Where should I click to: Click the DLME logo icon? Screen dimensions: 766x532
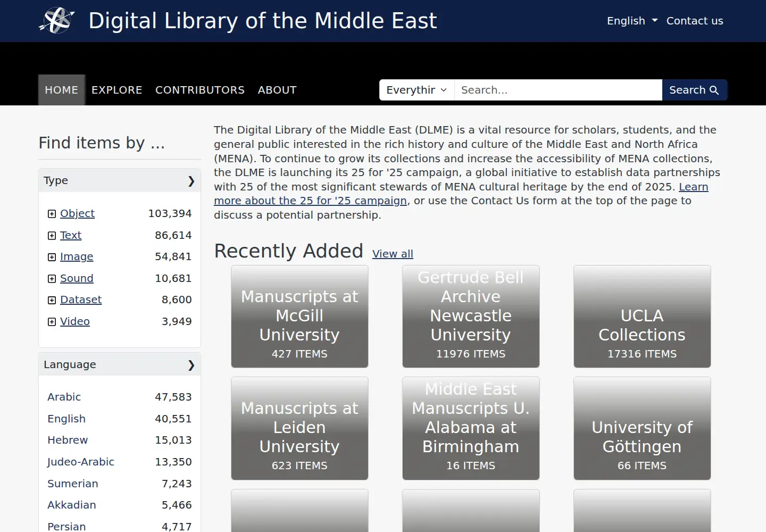[56, 21]
